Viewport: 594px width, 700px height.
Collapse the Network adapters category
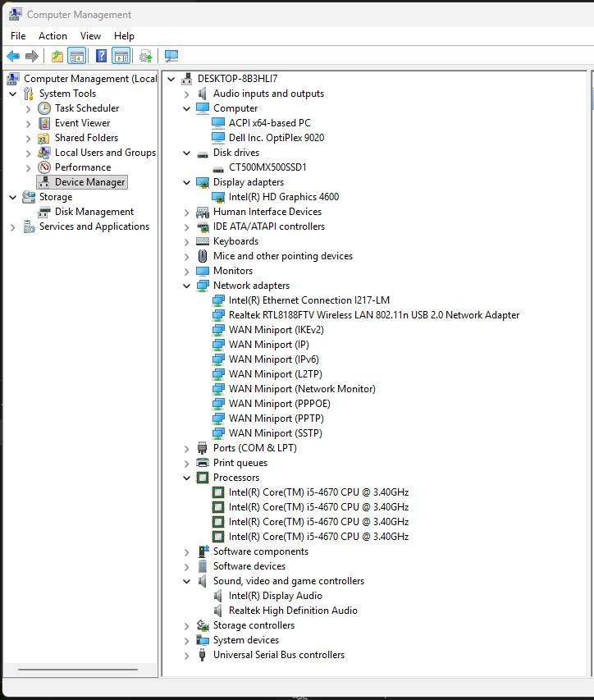186,286
